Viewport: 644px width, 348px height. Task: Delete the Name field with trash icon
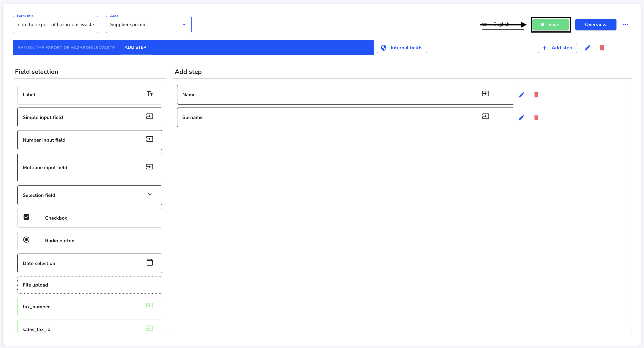click(x=536, y=95)
